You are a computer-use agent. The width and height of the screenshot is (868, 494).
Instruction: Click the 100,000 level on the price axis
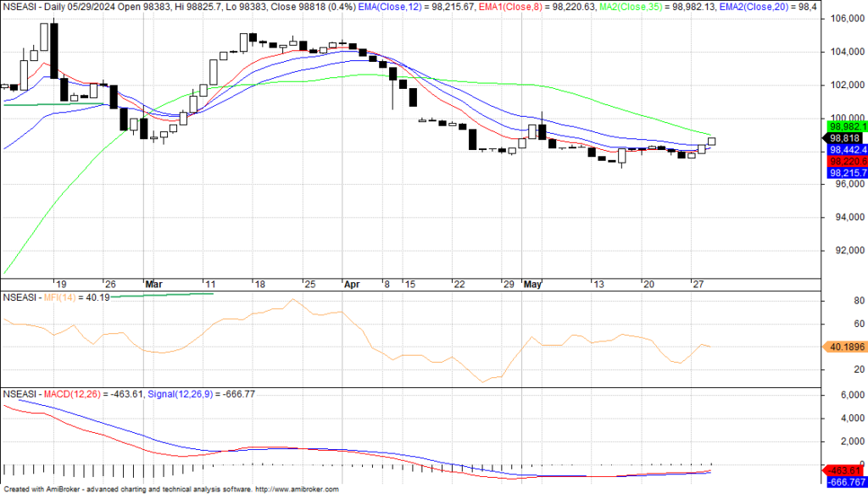[843, 118]
